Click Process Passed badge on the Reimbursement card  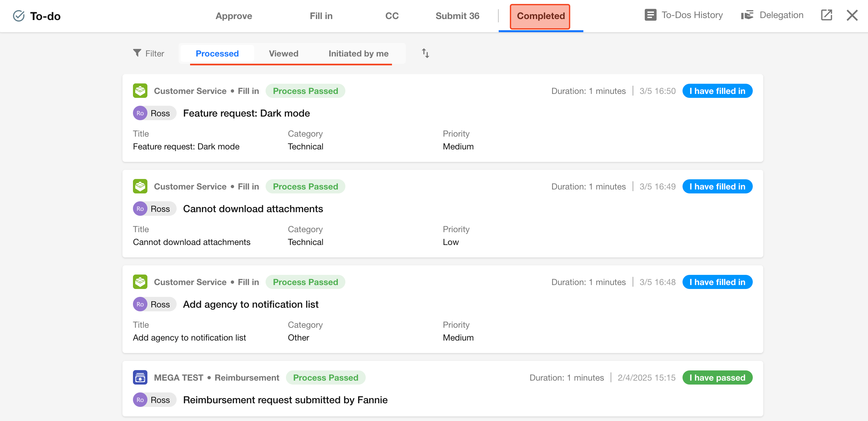[x=325, y=378]
